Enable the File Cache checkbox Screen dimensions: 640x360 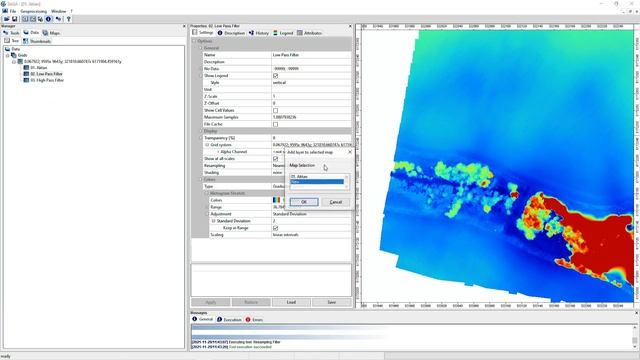tap(276, 124)
